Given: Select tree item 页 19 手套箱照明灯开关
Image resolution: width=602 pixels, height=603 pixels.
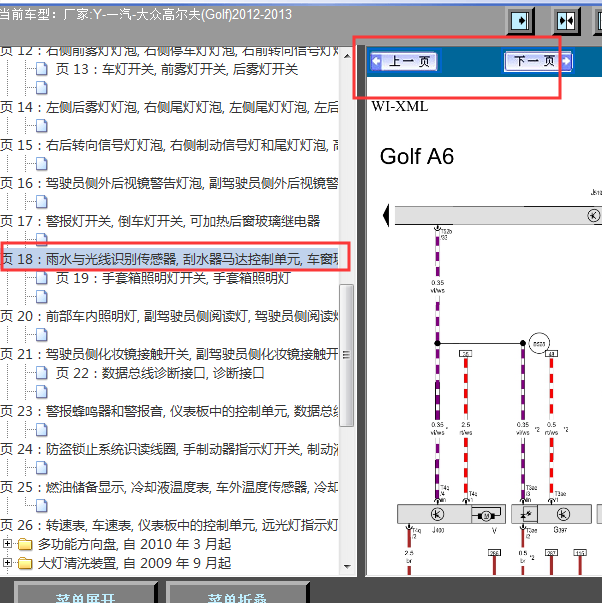Looking at the screenshot, I should point(173,278).
